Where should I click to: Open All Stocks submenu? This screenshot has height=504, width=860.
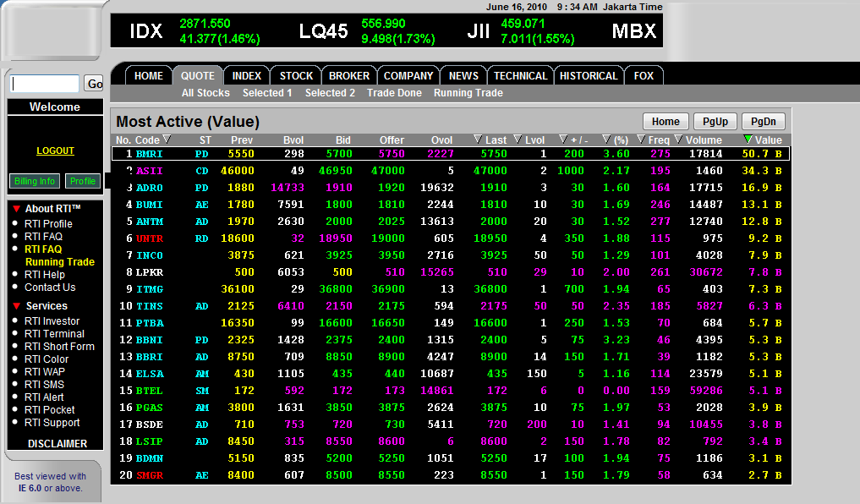(x=205, y=93)
